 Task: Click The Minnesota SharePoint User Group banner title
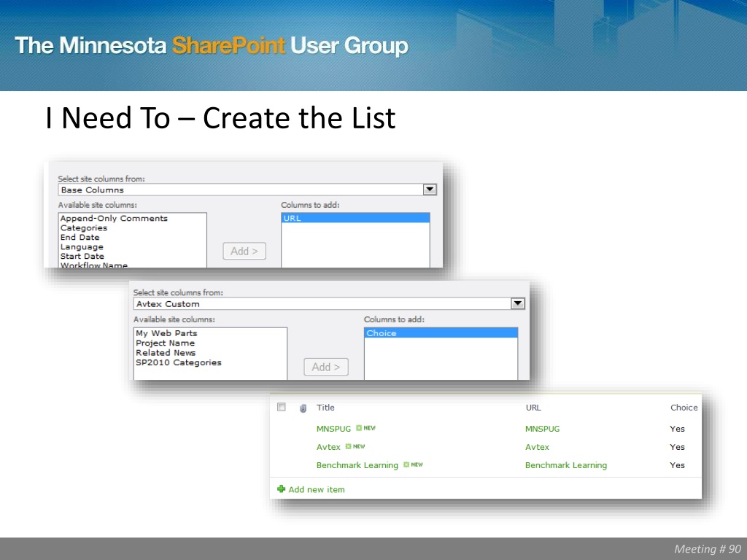(212, 46)
